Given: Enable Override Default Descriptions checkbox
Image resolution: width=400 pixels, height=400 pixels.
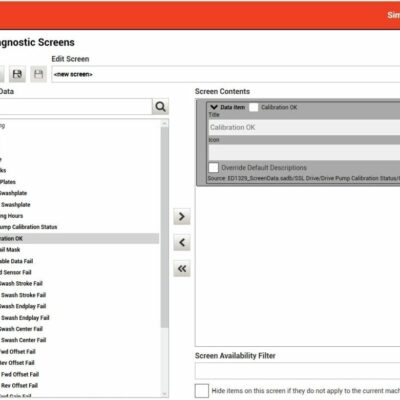Looking at the screenshot, I should (x=214, y=168).
